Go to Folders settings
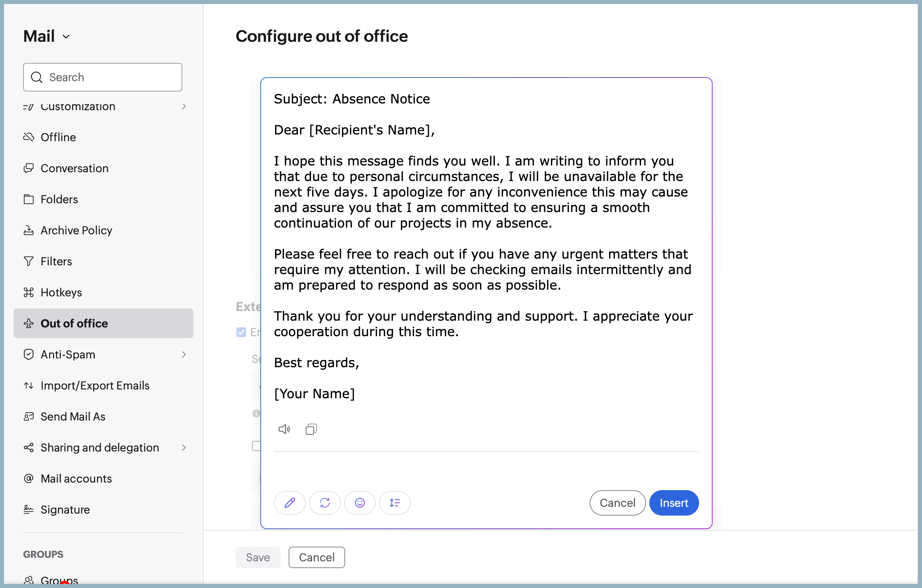Screen dimensions: 922x588 pos(104,199)
